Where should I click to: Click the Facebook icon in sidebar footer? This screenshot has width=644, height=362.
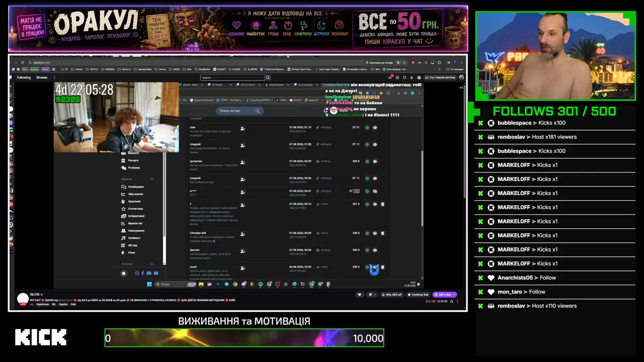point(142,273)
